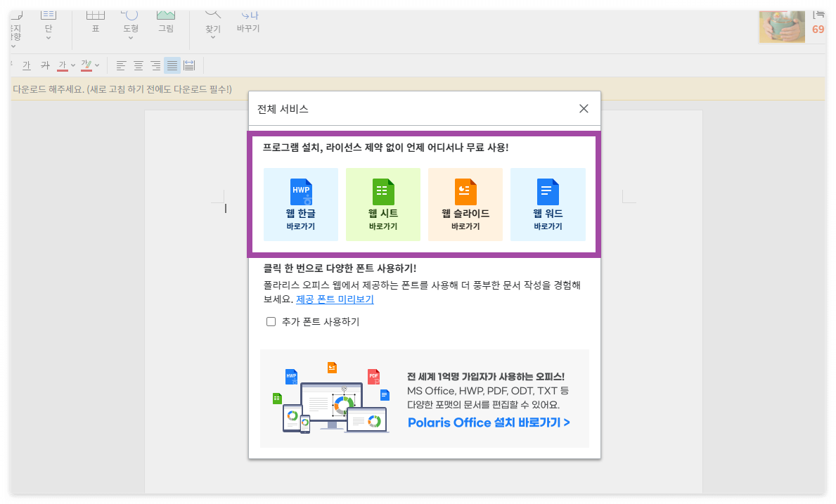The image size is (836, 504).
Task: Open font color dropdown arrow
Action: tap(73, 65)
